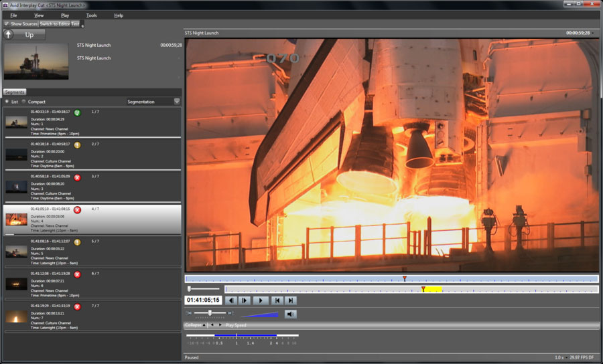Mute audio with the speaker icon
Screen dimensions: 603x364
click(x=291, y=314)
